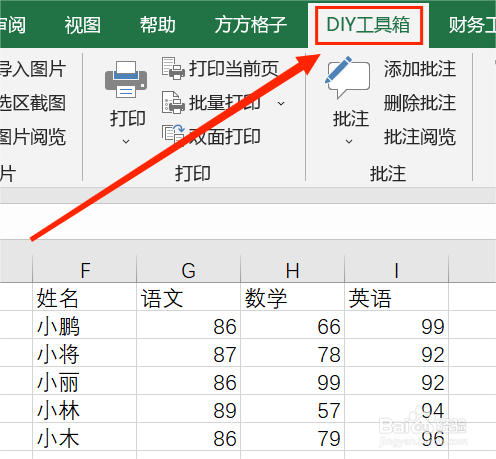
Task: Click 删除批注 button
Action: tap(420, 103)
